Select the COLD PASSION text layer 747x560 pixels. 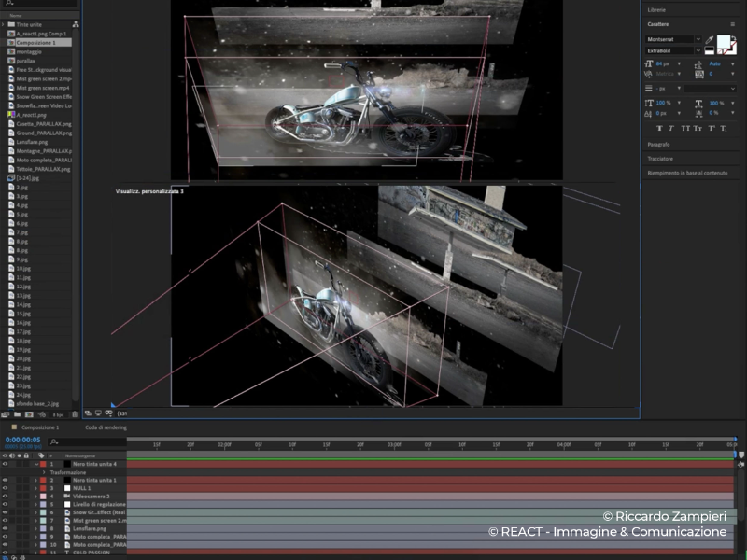click(x=92, y=553)
